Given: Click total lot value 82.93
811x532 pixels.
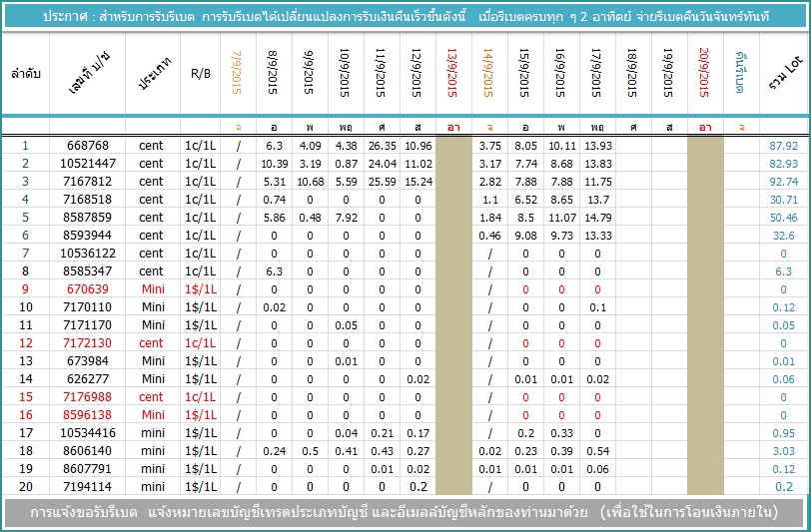Looking at the screenshot, I should tap(784, 164).
